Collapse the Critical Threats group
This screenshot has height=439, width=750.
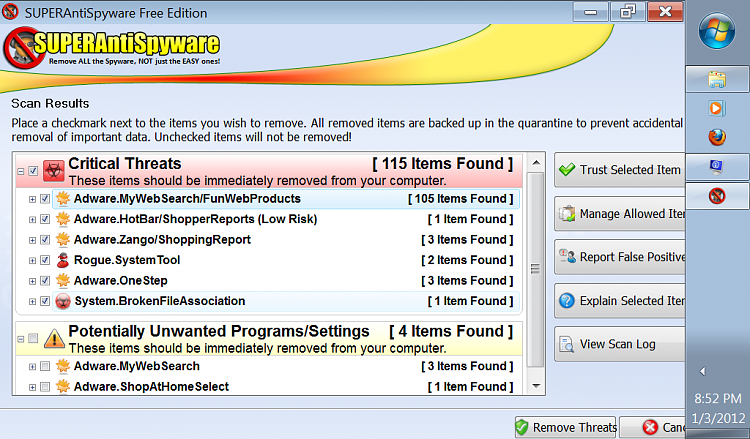click(21, 171)
